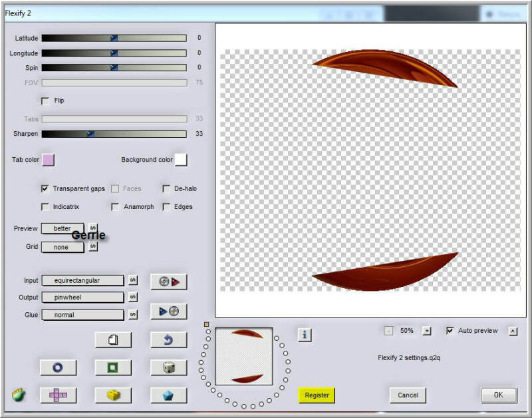532x418 pixels.
Task: Click the caret button beside Auto preview
Action: (x=513, y=331)
